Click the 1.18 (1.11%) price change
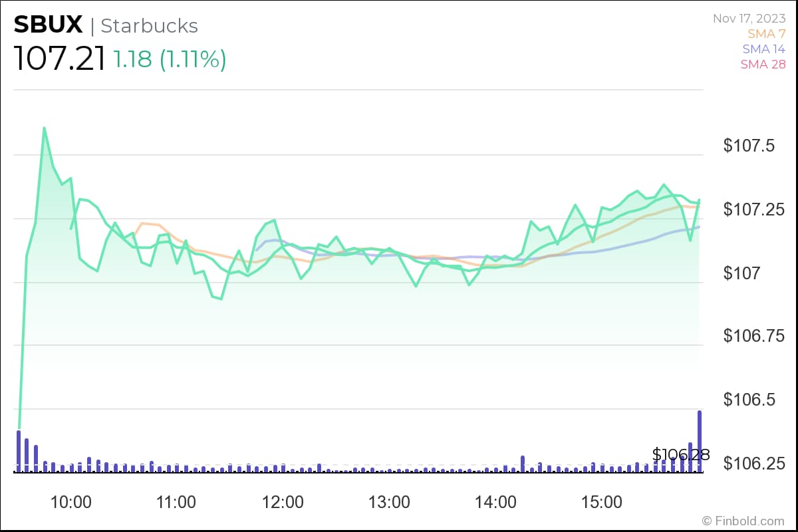 [170, 59]
